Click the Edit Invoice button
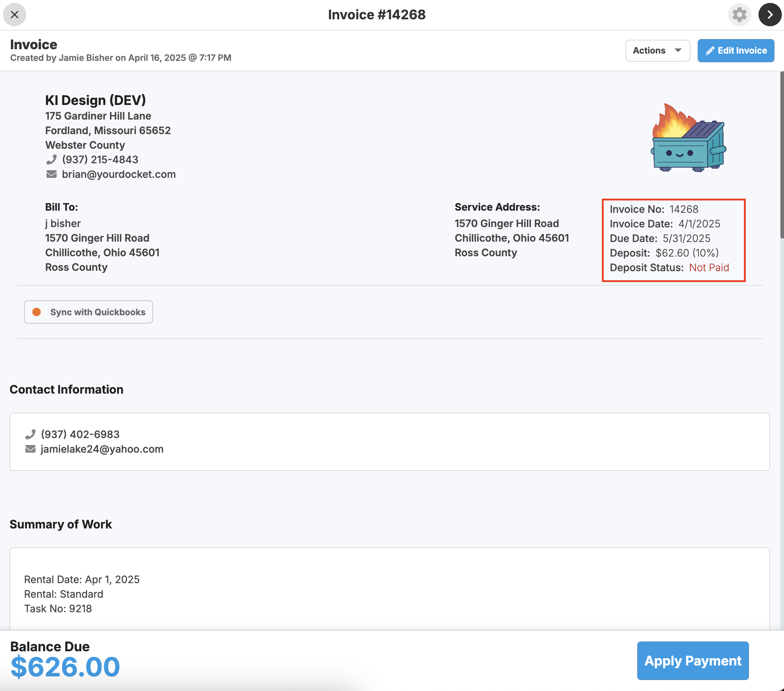 point(736,50)
